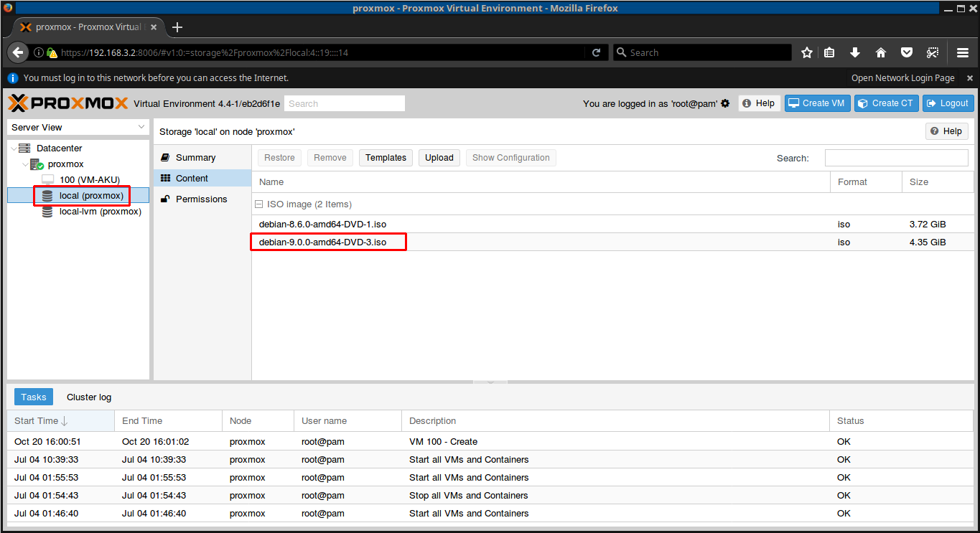Collapse the Datacenter tree node arrow
The width and height of the screenshot is (980, 533).
[x=14, y=148]
